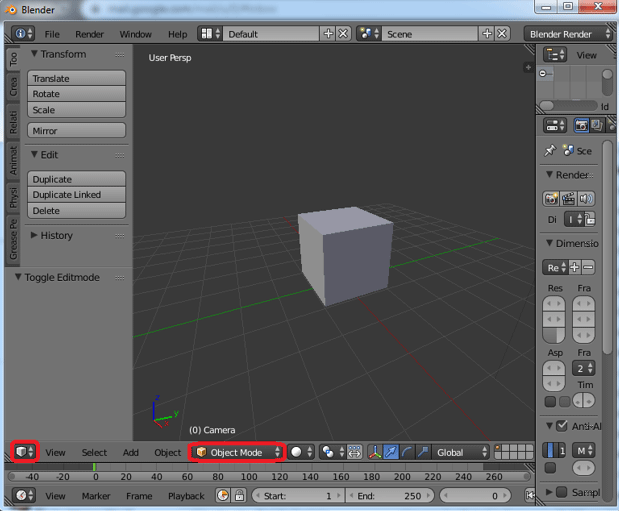Screen dimensions: 619x511
Task: Delete the current Scene
Action: coord(502,34)
